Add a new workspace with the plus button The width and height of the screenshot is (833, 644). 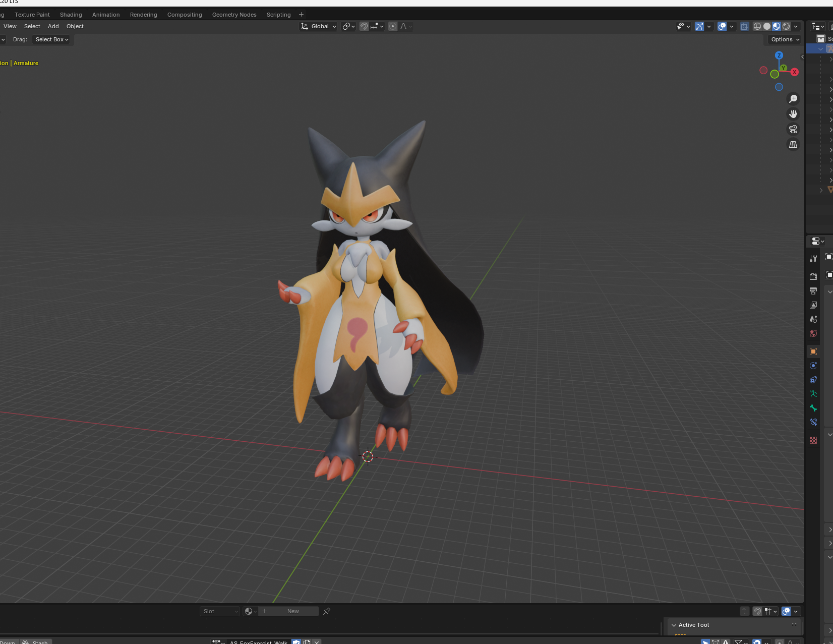(x=302, y=15)
